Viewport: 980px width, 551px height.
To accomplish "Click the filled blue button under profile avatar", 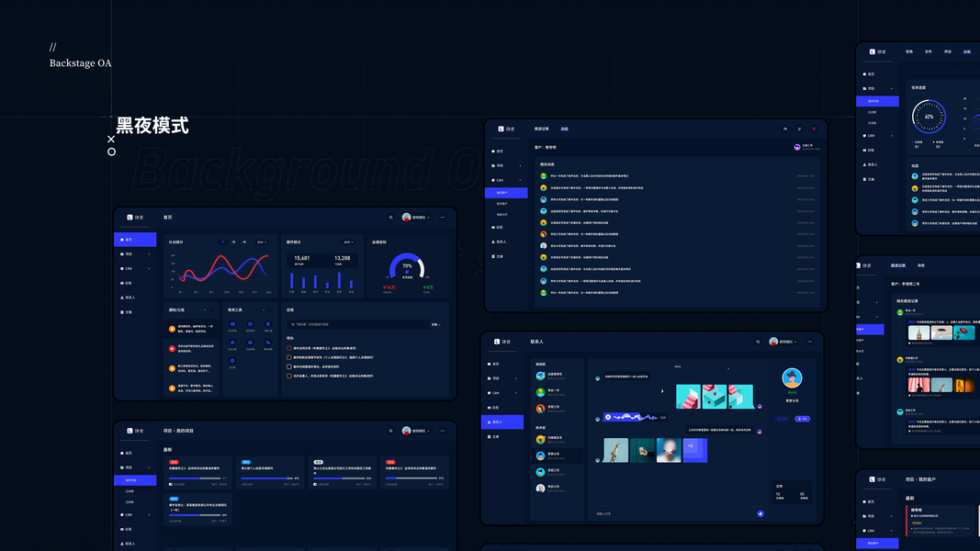I will click(803, 419).
